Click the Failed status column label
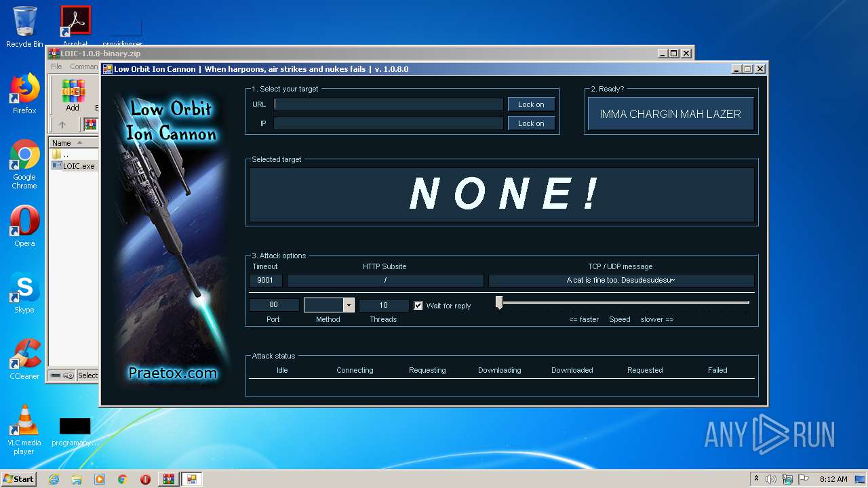The image size is (868, 488). 717,370
